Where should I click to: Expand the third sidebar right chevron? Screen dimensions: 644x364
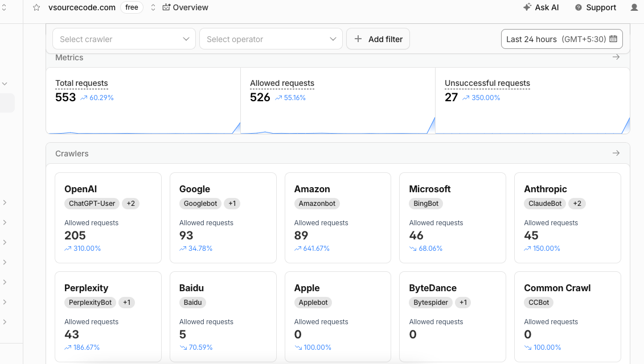5,242
